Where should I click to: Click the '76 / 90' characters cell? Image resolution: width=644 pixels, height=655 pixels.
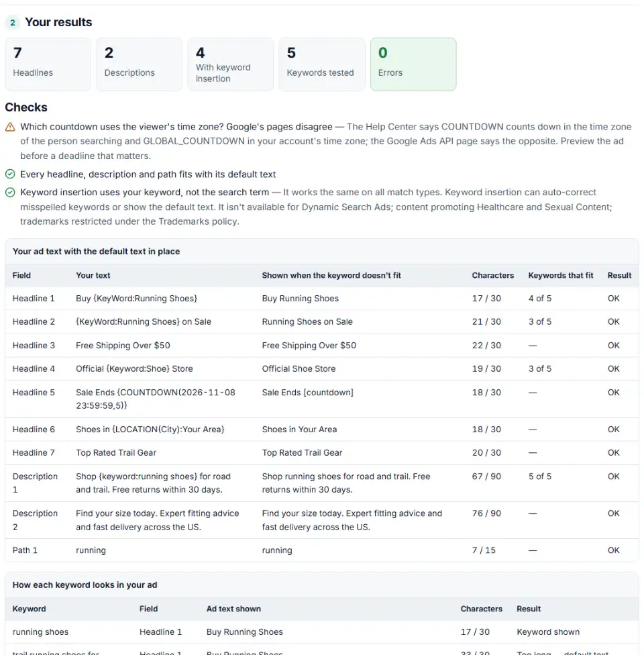(486, 513)
